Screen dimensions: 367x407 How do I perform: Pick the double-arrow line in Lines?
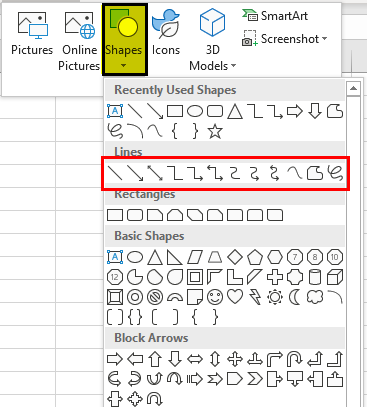155,173
